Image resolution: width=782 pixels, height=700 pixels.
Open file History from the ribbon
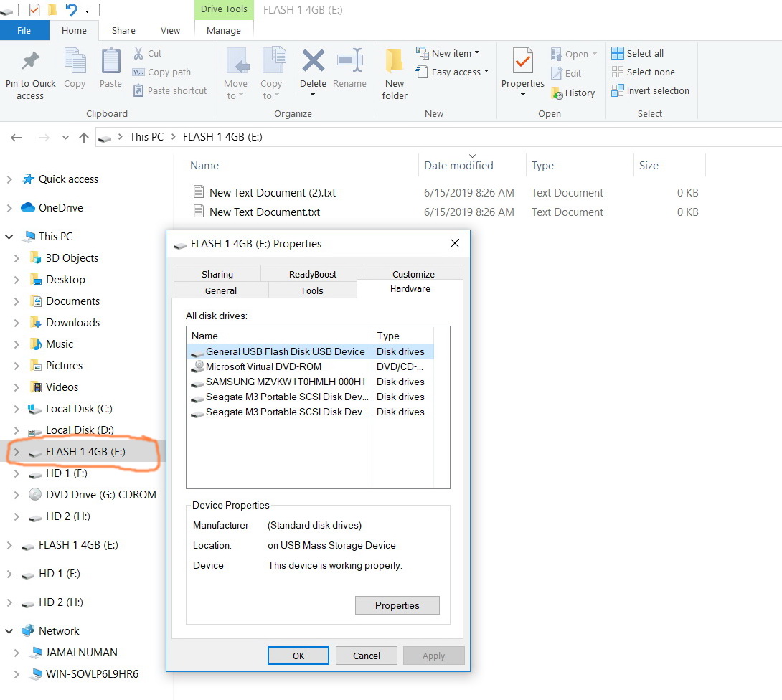[x=573, y=93]
